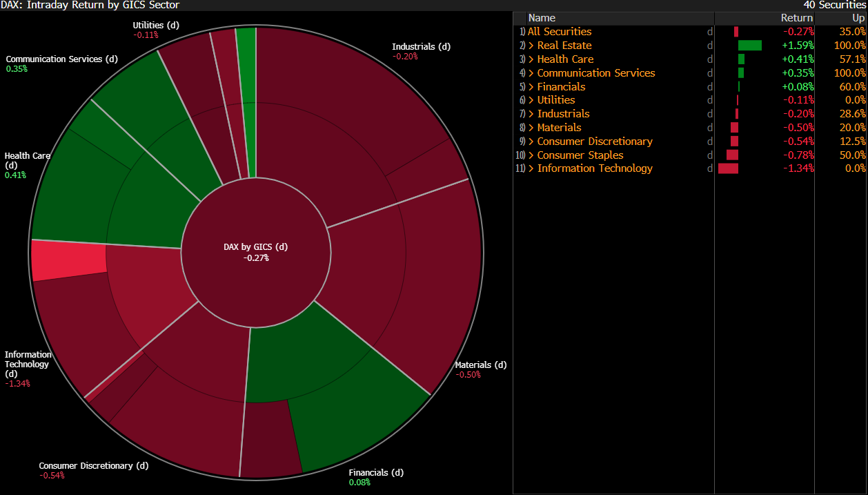The width and height of the screenshot is (868, 495).
Task: Click All Securities' -0.27% table return value
Action: coord(798,32)
